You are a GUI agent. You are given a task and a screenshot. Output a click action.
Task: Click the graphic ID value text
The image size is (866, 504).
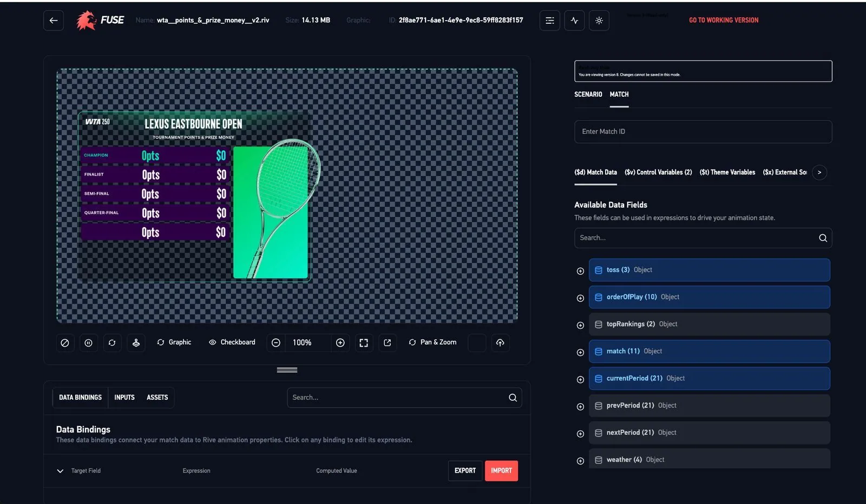point(461,20)
